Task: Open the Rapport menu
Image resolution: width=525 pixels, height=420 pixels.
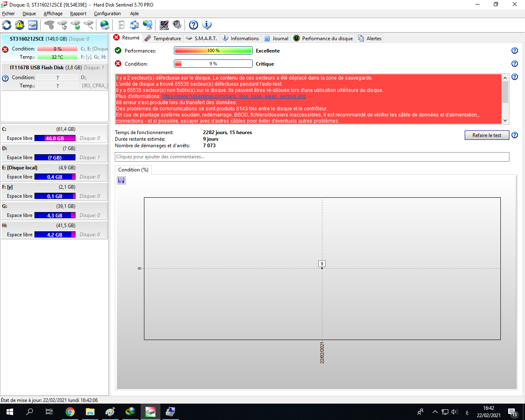Action: click(x=78, y=14)
